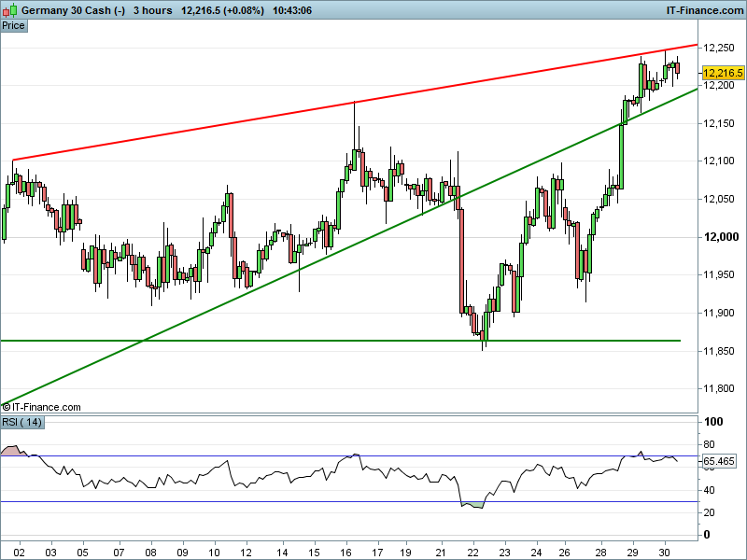The image size is (747, 560).
Task: Click date label 10 on time axis
Action: click(215, 553)
